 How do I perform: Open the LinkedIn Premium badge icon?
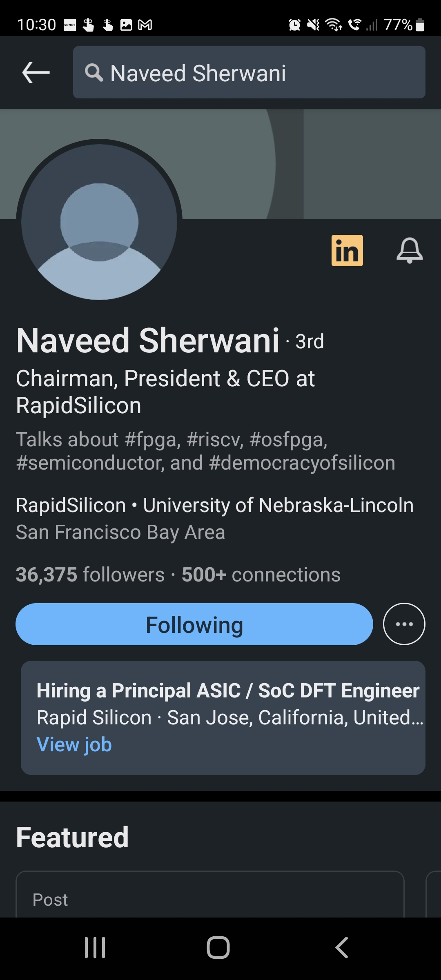(347, 250)
